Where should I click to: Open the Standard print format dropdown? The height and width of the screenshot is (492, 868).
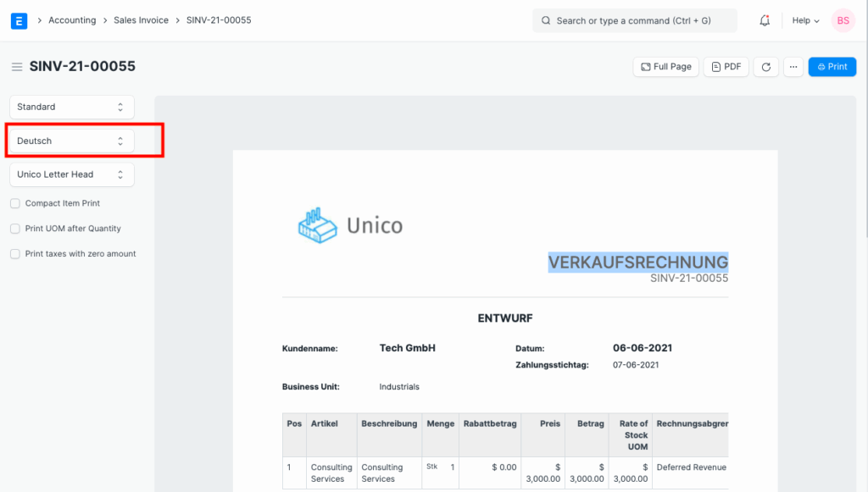point(71,107)
